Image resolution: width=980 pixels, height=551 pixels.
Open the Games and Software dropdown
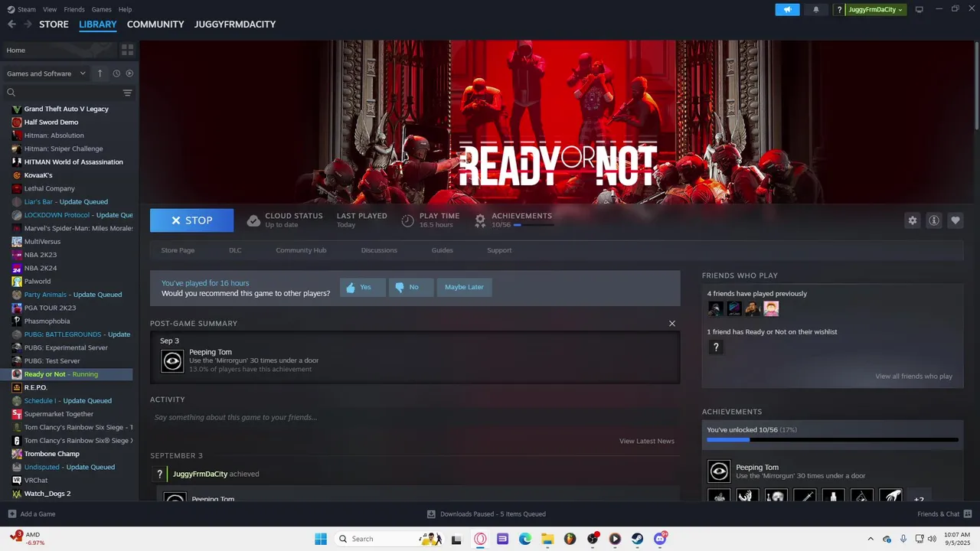tap(46, 73)
